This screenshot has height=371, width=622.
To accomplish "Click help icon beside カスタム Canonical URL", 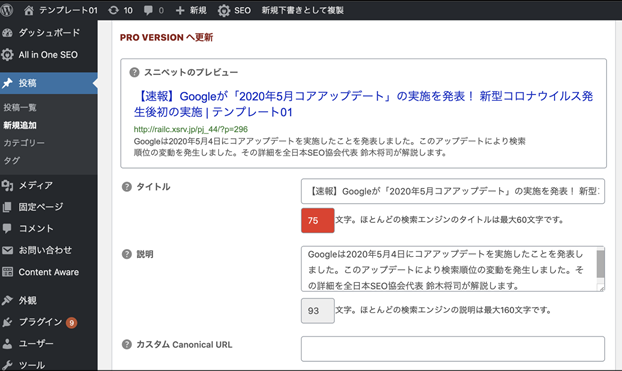I will click(127, 344).
